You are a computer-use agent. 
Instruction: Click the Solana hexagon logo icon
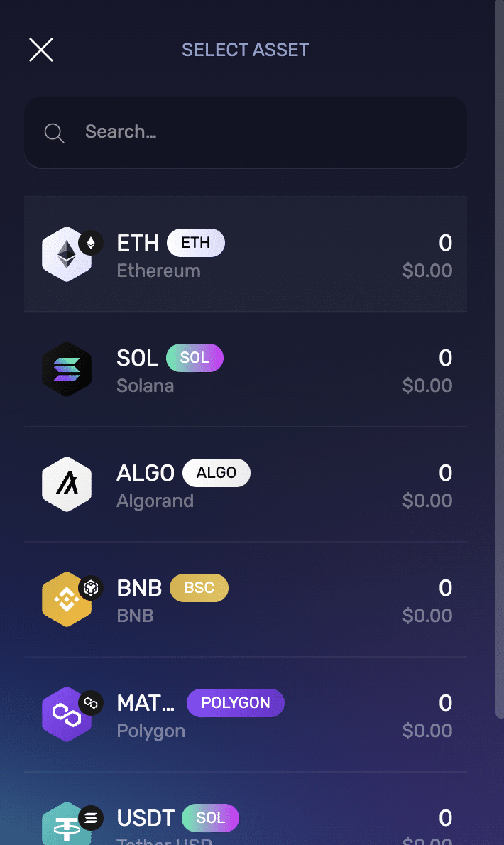[67, 370]
